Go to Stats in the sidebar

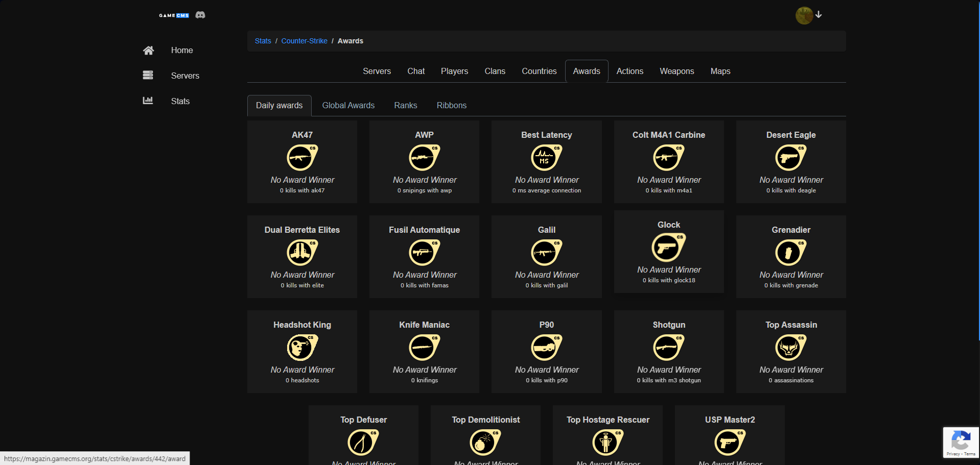click(x=180, y=101)
